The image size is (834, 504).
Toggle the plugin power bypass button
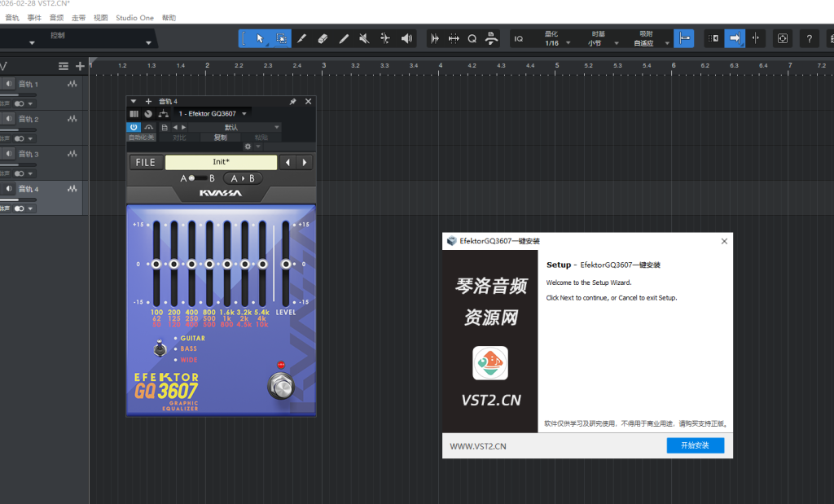coord(134,127)
